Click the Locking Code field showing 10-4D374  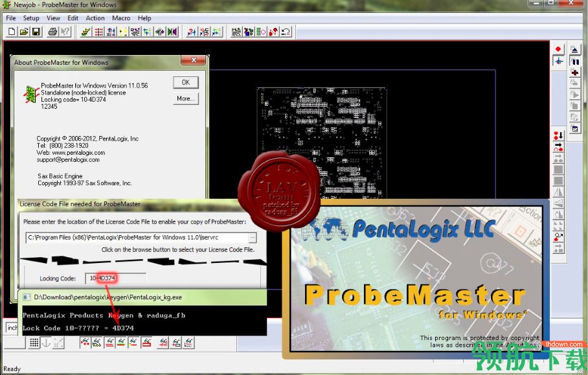(115, 278)
